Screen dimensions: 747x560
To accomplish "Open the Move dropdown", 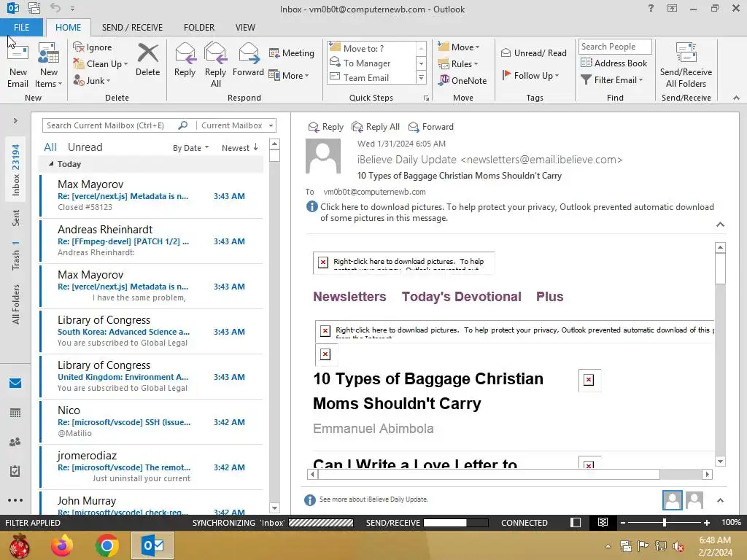I will tap(459, 47).
